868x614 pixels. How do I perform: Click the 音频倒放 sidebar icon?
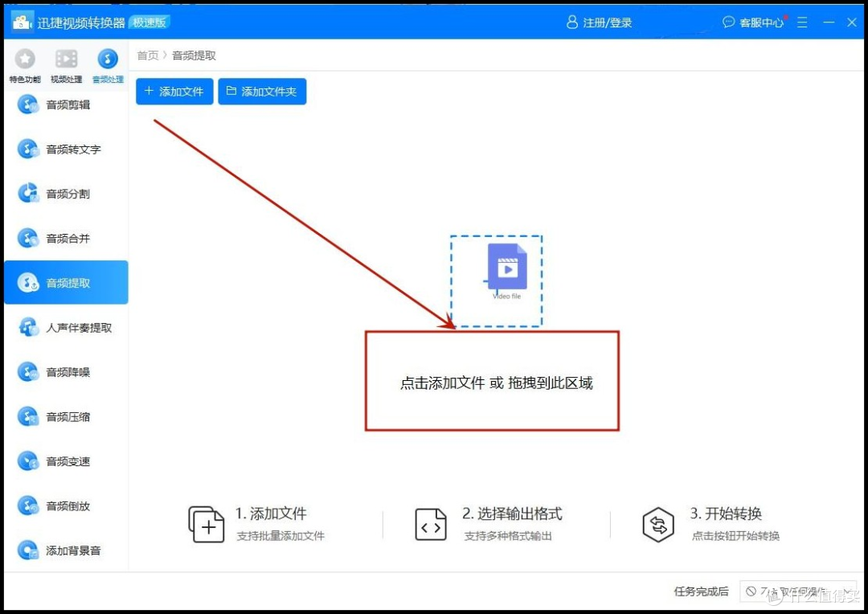tap(27, 506)
